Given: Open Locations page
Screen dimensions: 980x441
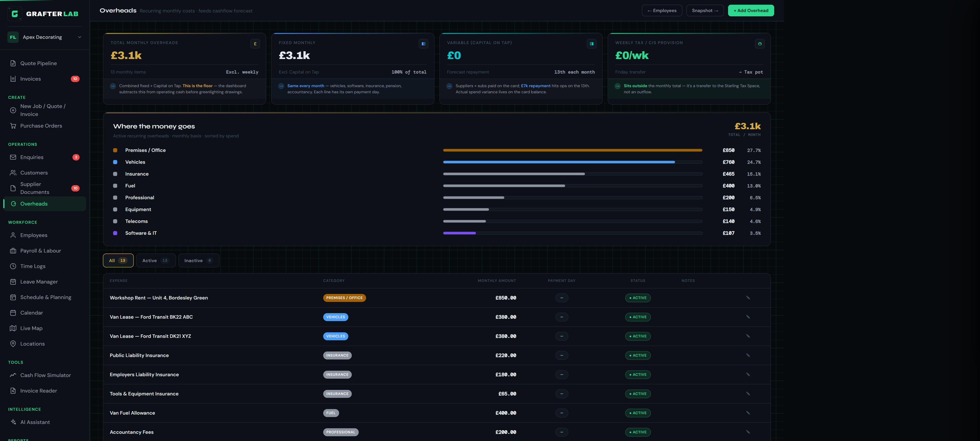Looking at the screenshot, I should coord(45,344).
